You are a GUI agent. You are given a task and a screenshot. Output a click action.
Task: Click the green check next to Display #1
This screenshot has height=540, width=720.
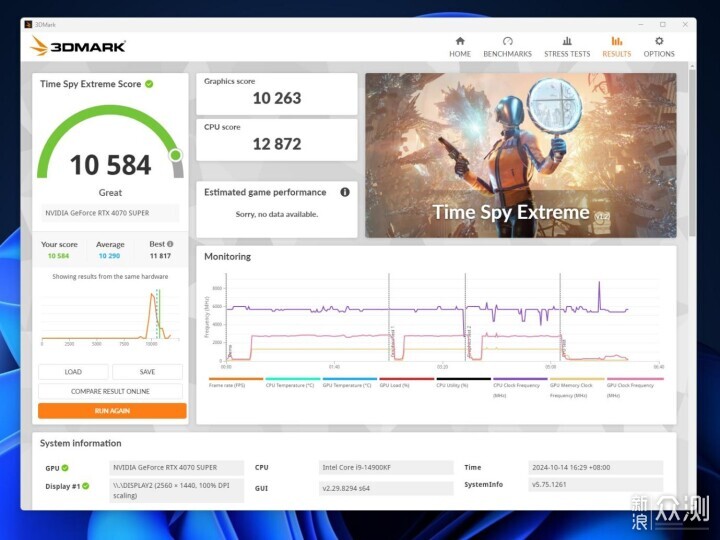(86, 486)
